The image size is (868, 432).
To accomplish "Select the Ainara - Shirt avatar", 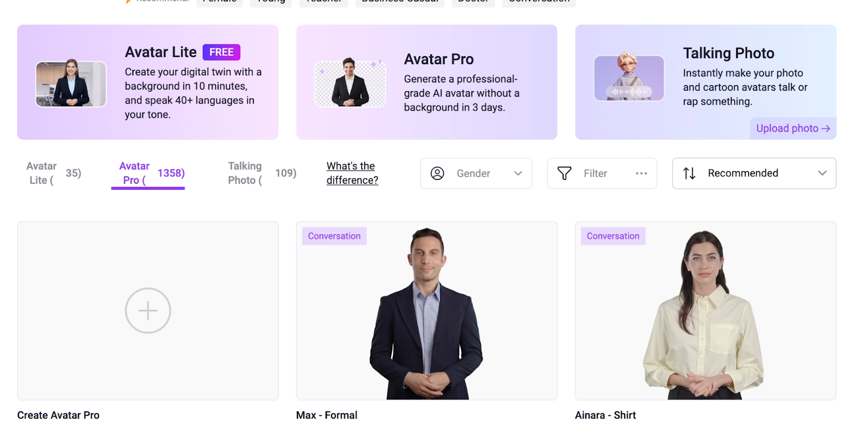I will pyautogui.click(x=706, y=311).
